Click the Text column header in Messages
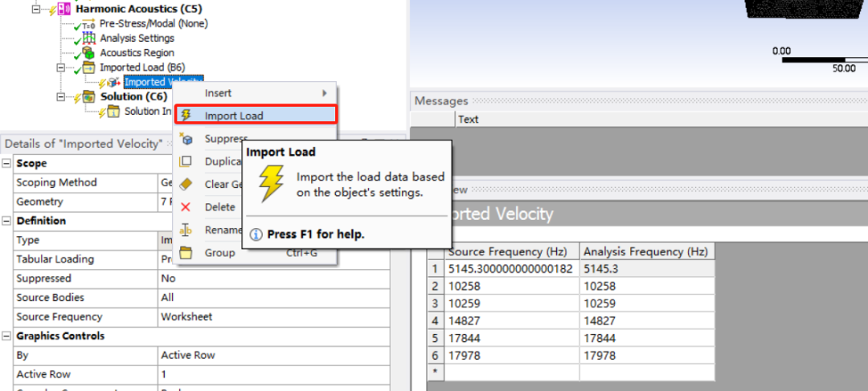The image size is (868, 391). pos(469,120)
